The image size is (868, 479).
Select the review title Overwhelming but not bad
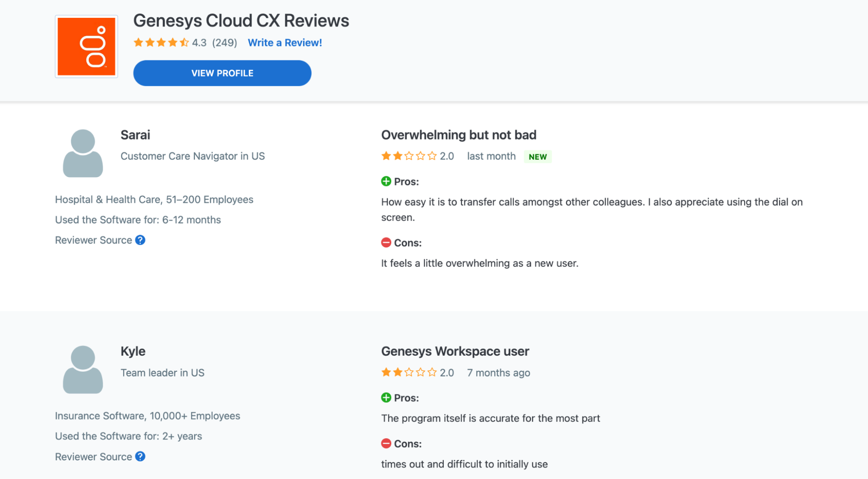[x=459, y=135]
